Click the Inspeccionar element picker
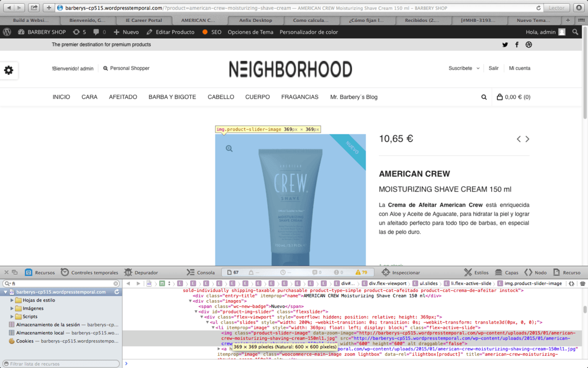Viewport: 588px width, 368px height. [400, 272]
